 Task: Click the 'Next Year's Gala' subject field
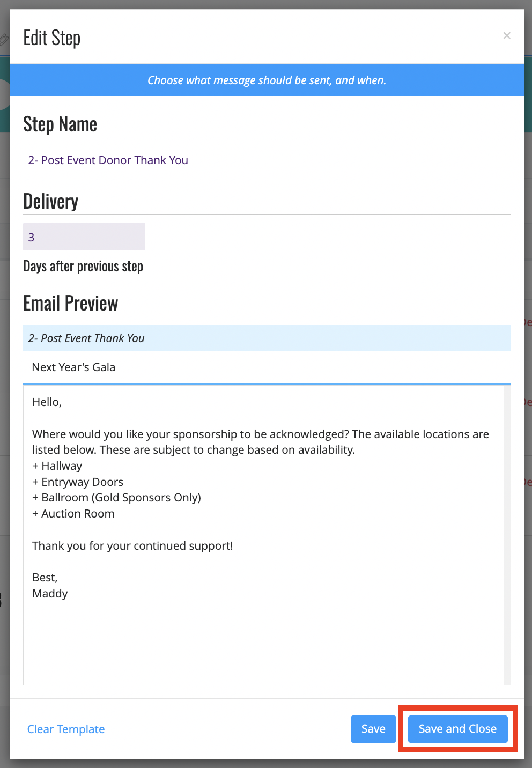pyautogui.click(x=267, y=367)
